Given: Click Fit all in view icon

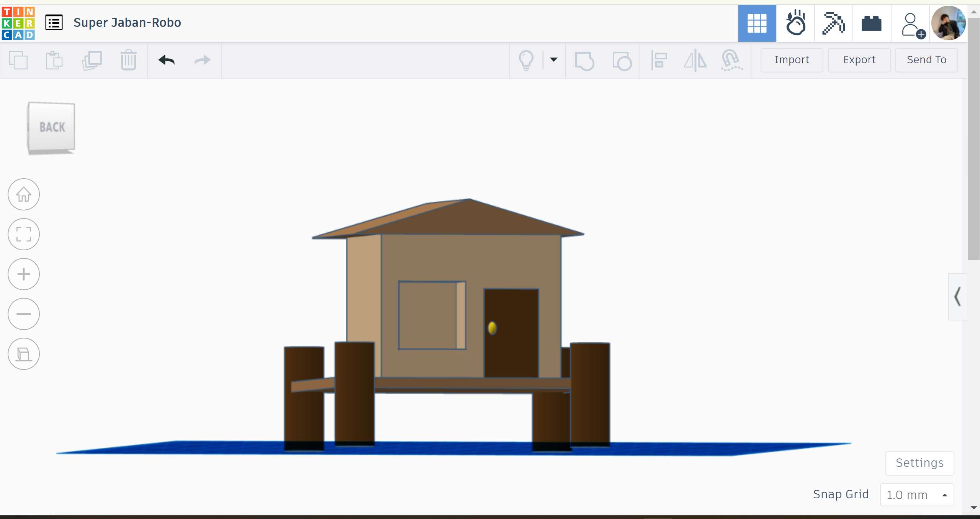Looking at the screenshot, I should 24,234.
